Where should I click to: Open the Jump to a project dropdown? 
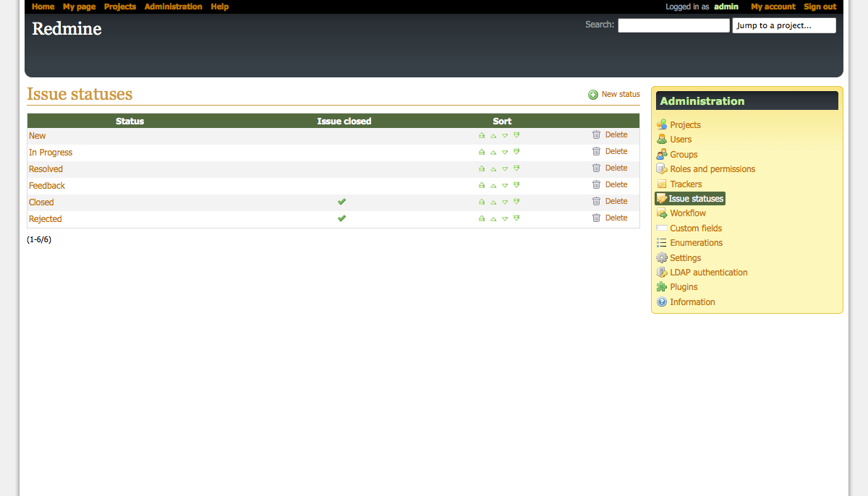(784, 25)
